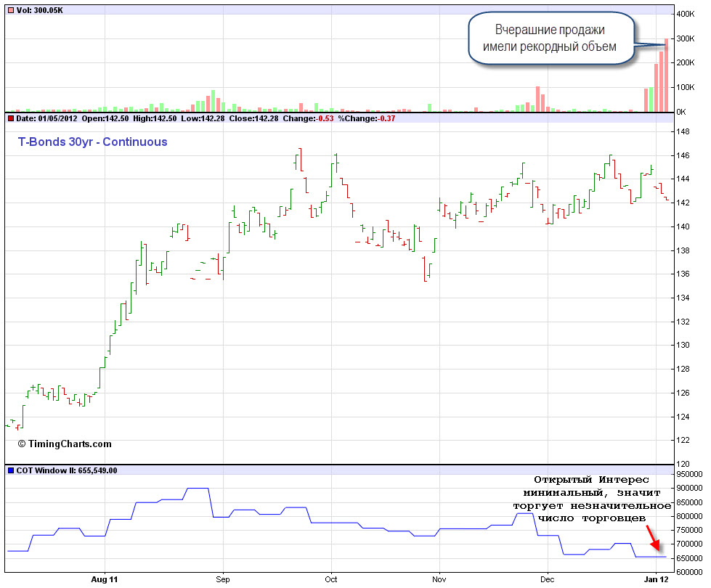Click the T-Bonds 30yr - Continuous title

(92, 142)
